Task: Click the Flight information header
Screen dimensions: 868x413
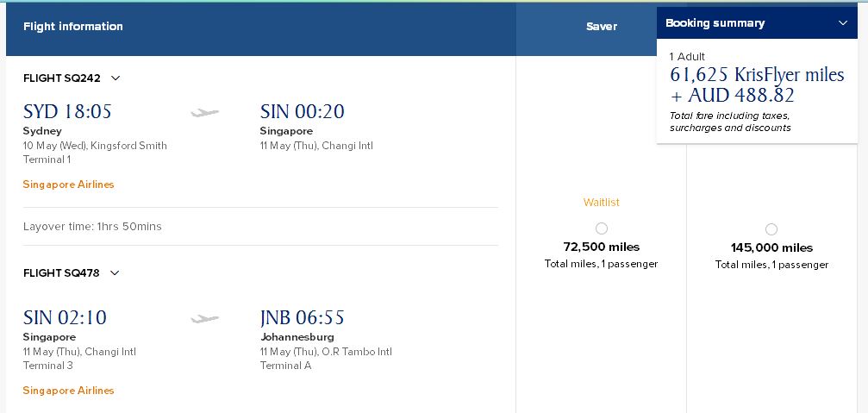Action: (x=73, y=27)
